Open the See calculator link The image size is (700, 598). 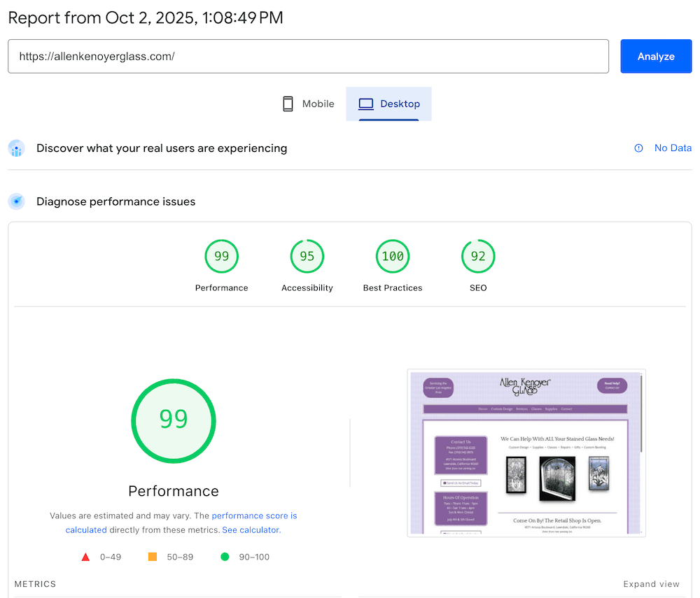[251, 530]
